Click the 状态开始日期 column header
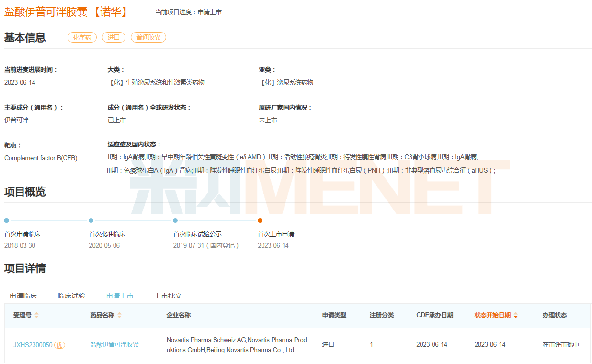 click(x=492, y=315)
